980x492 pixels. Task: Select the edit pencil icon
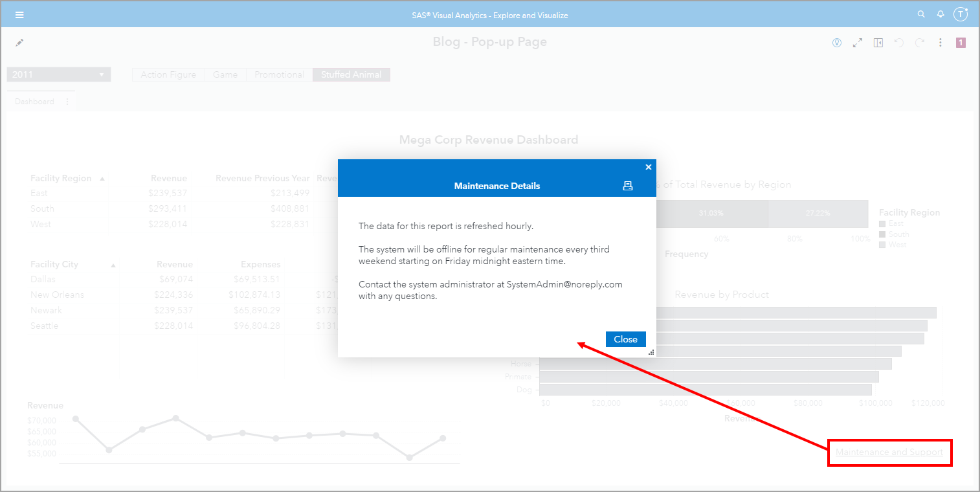click(x=19, y=42)
